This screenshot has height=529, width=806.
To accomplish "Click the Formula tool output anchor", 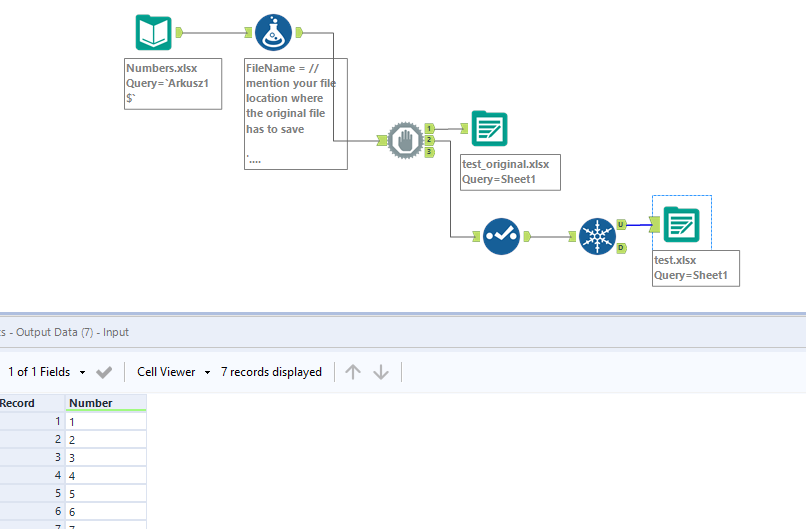I will point(299,32).
